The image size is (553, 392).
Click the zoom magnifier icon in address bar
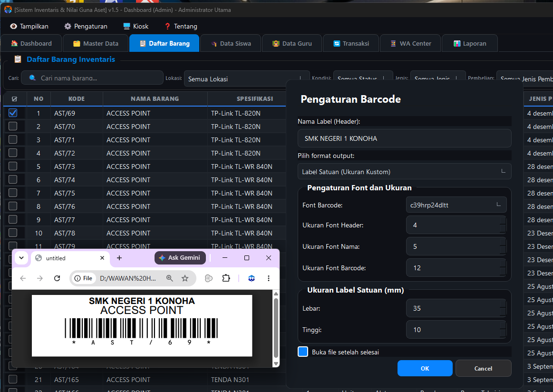[170, 278]
